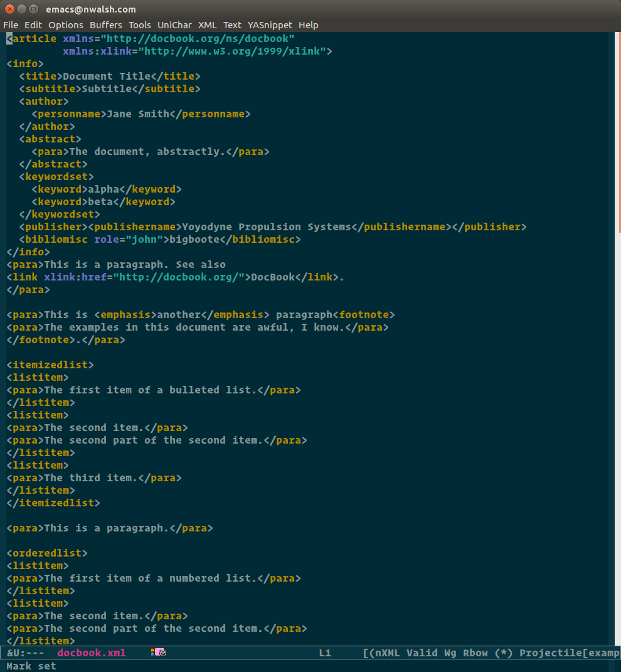Screen dimensions: 621x672
Task: Click the DocBook link text
Action: click(x=273, y=277)
